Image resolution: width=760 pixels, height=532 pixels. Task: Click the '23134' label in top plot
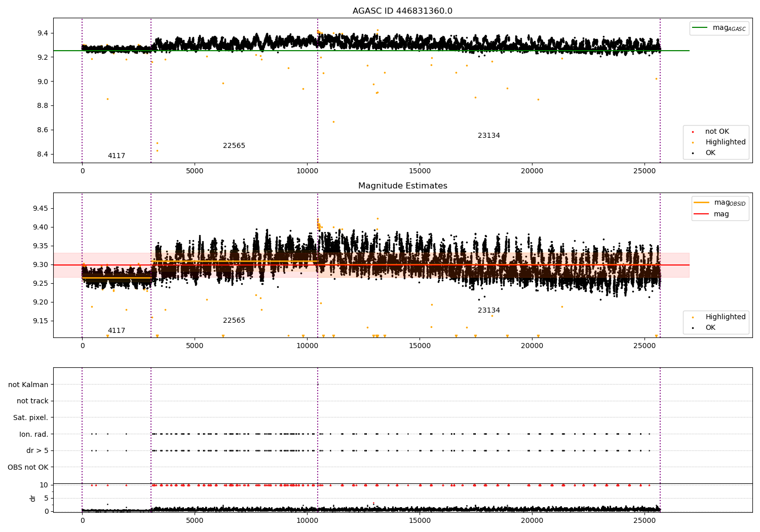click(x=489, y=136)
